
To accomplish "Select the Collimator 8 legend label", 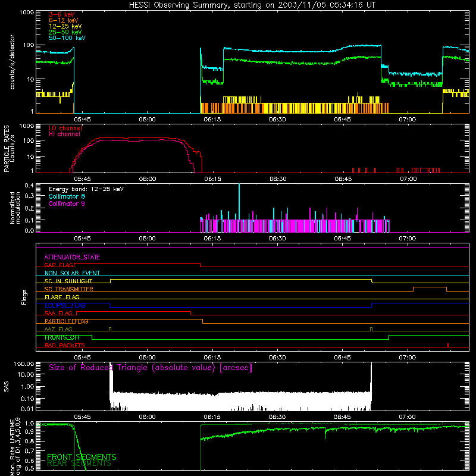I will coord(67,196).
